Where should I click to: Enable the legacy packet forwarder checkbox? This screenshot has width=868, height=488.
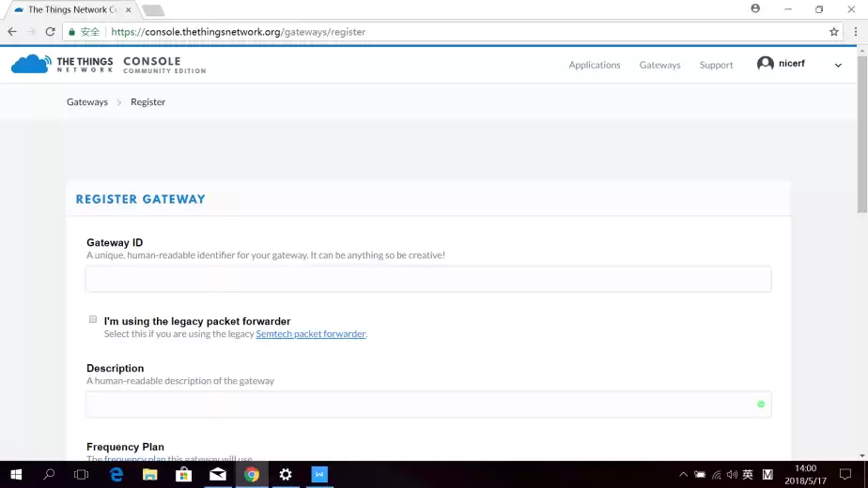pos(93,320)
